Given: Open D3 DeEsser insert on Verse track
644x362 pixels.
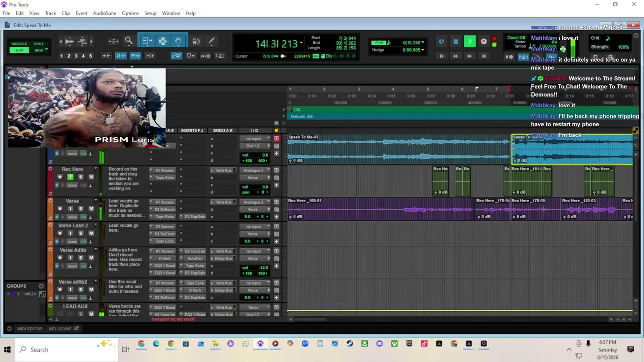Looking at the screenshot, I should pyautogui.click(x=165, y=209).
